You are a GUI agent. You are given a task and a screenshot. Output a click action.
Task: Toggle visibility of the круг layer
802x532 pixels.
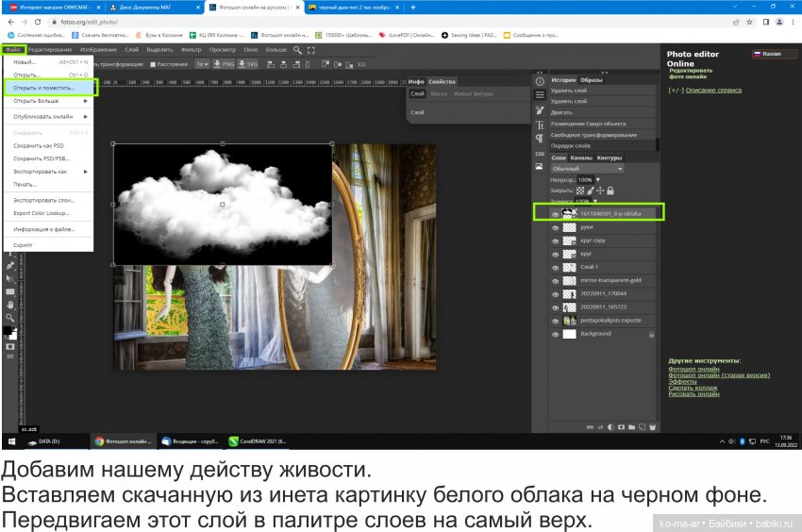(556, 255)
